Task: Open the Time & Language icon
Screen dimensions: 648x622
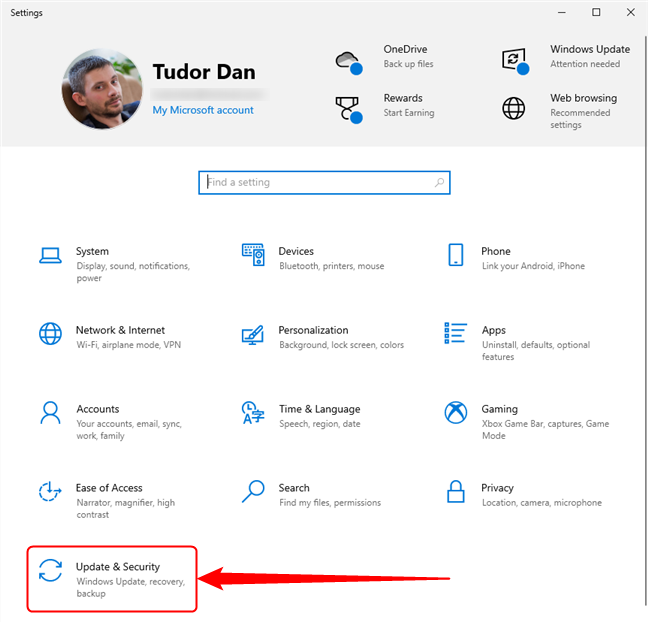Action: [x=253, y=412]
